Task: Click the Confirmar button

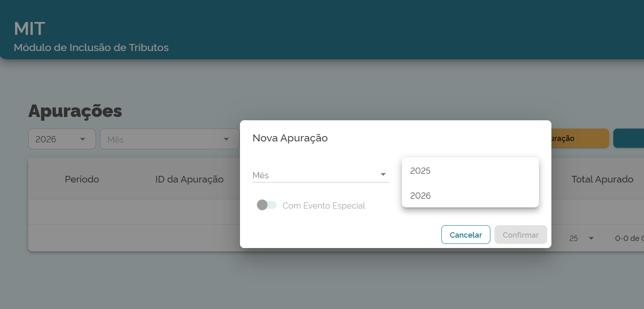Action: click(521, 235)
